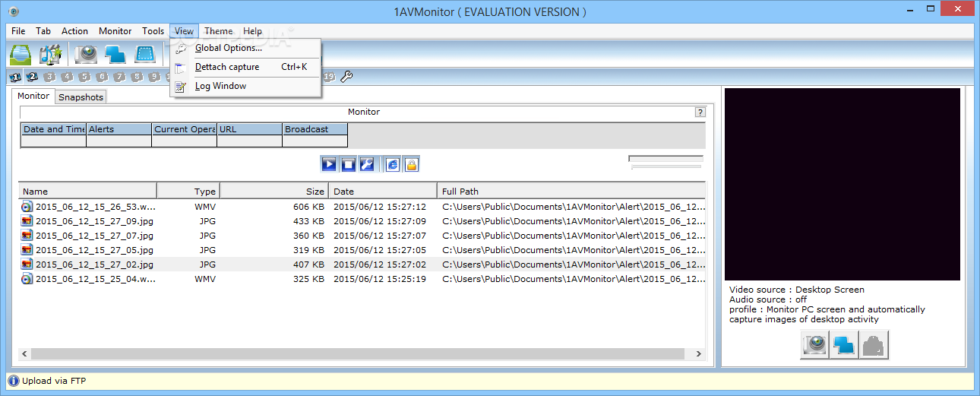Switch to the Snapshots tab
980x396 pixels.
[x=81, y=97]
